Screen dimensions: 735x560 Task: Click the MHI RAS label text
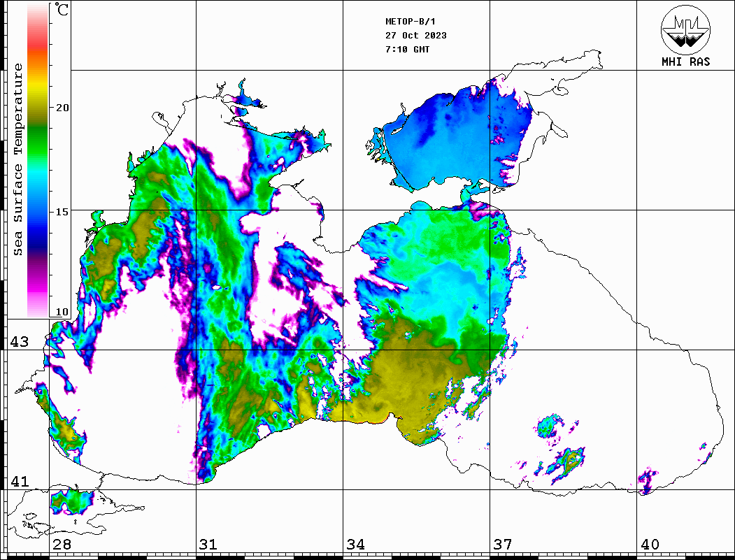click(x=685, y=62)
